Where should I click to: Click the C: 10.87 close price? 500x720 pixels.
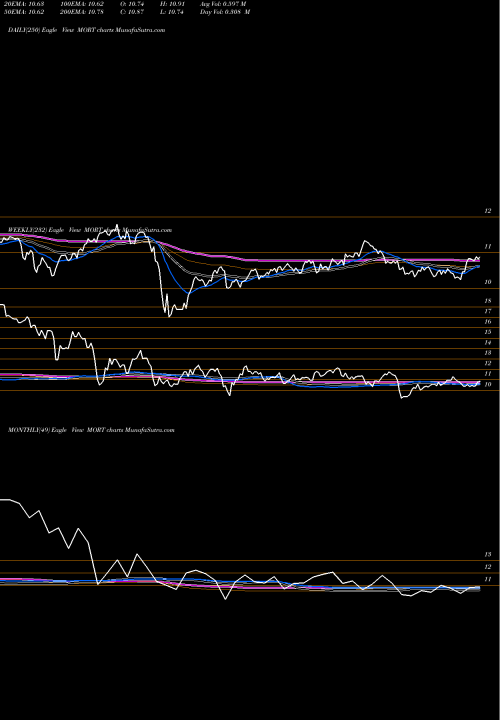[x=132, y=12]
